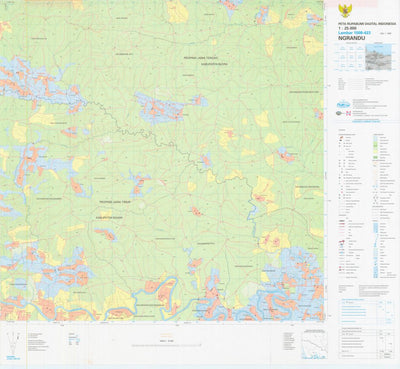Click the sheet adjacency index grid
Viewport: 400px width, 369px height.
350,58
